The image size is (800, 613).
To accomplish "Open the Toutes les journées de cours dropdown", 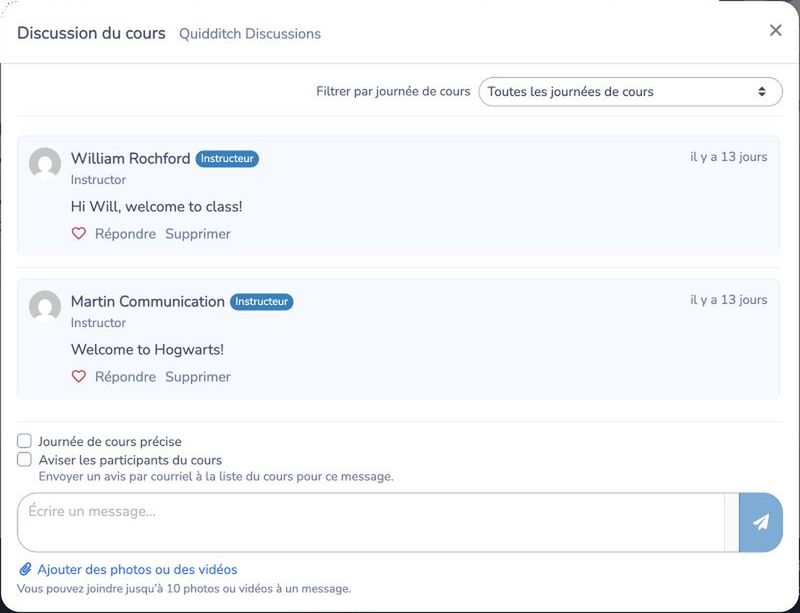I will click(x=631, y=92).
